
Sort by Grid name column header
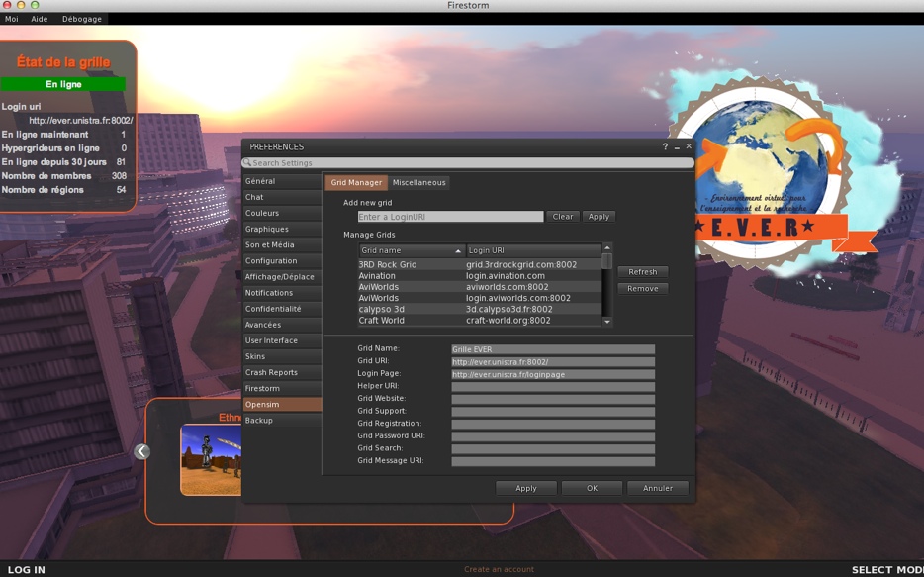(x=412, y=251)
